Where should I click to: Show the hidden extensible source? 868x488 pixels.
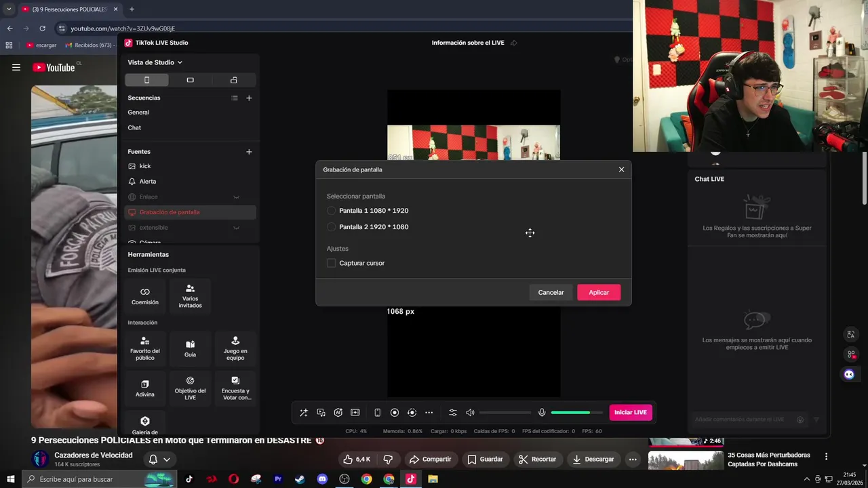pos(236,228)
